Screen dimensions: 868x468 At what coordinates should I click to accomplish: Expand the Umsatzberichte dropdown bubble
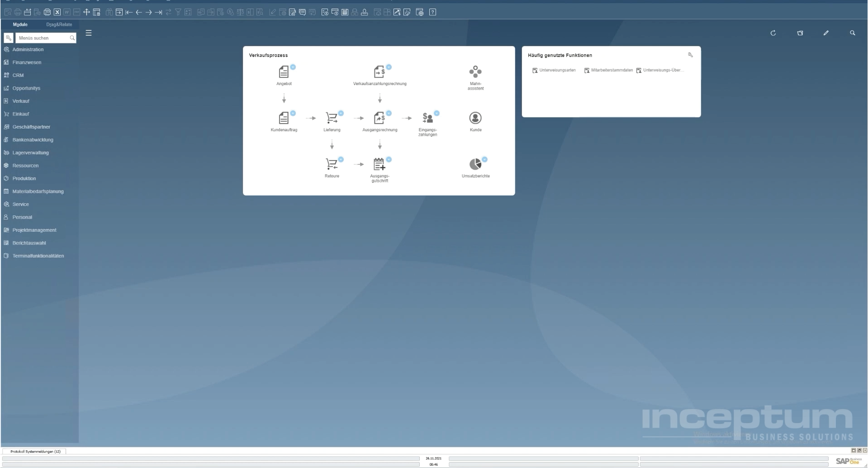485,159
